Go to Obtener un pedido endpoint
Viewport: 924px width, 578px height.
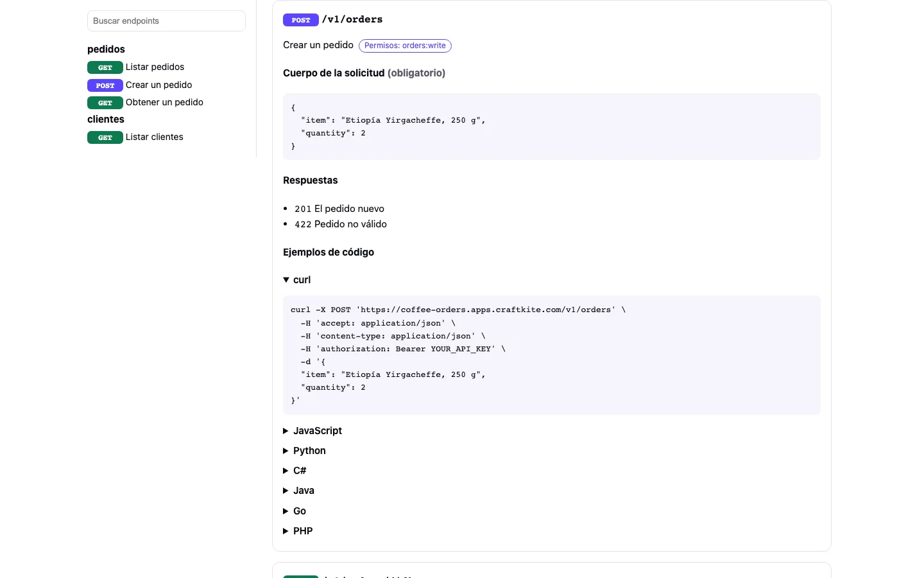[164, 102]
